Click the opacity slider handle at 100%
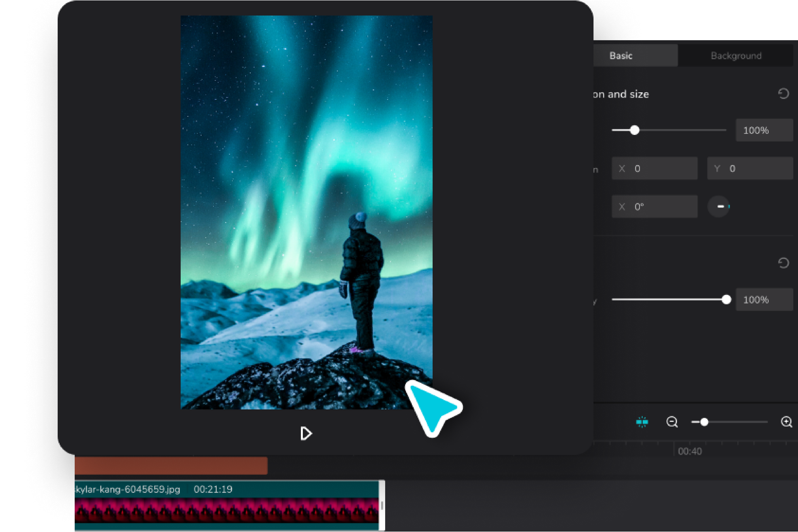Viewport: 798px width, 532px height. coord(727,300)
